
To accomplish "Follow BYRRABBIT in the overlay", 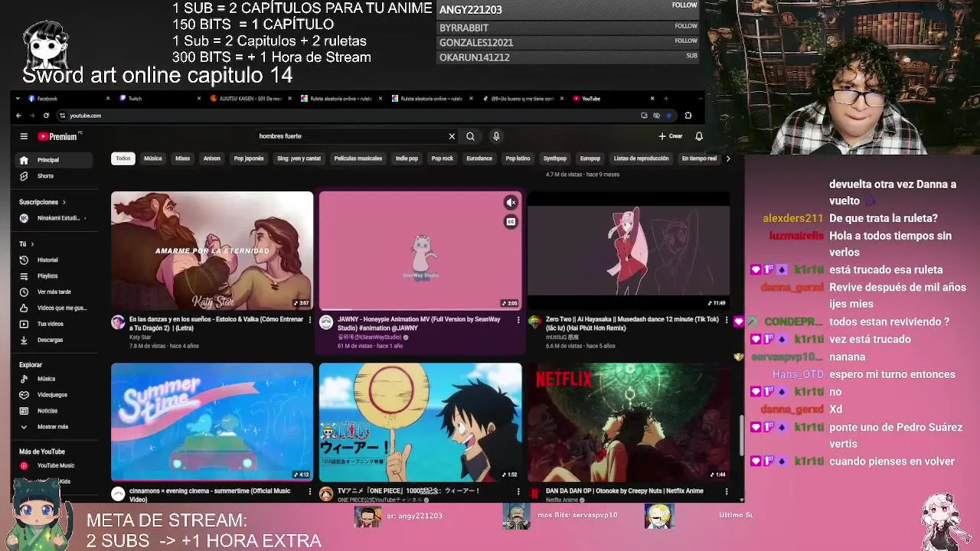I will 686,26.
